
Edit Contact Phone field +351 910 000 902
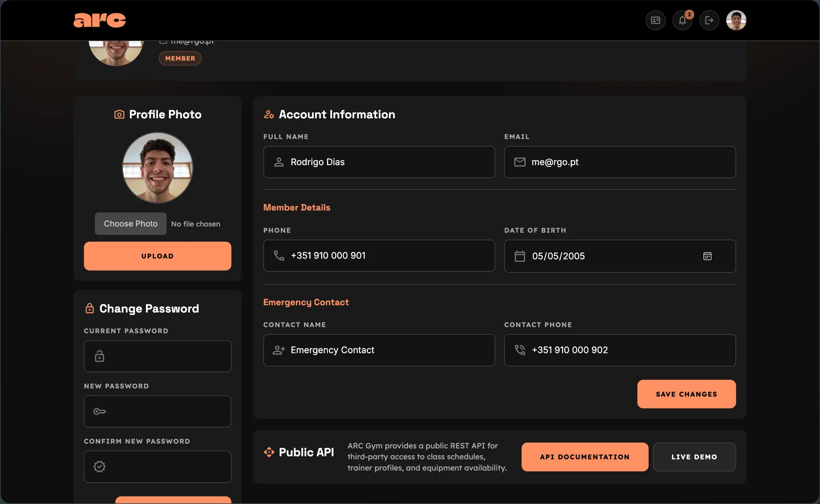click(620, 350)
